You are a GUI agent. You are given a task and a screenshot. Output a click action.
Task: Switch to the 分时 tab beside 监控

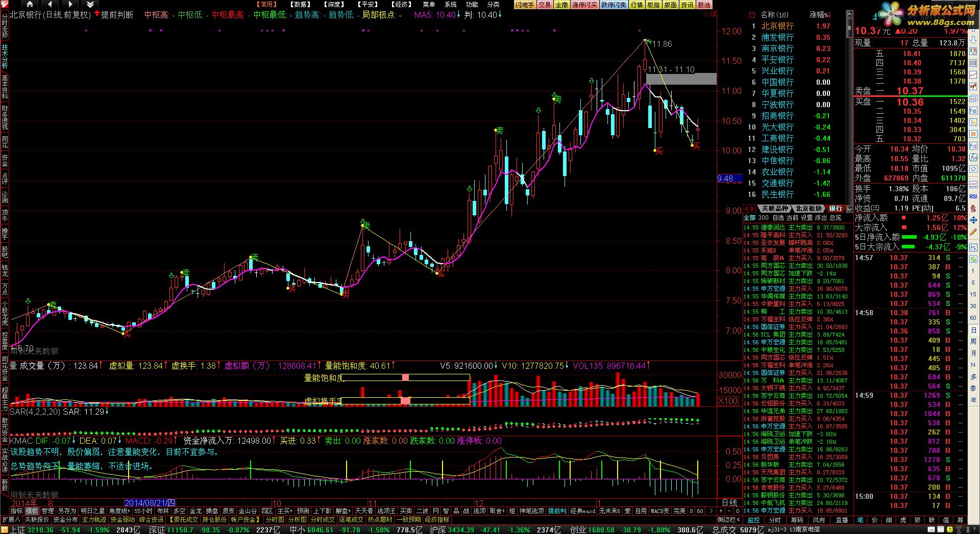tap(775, 520)
